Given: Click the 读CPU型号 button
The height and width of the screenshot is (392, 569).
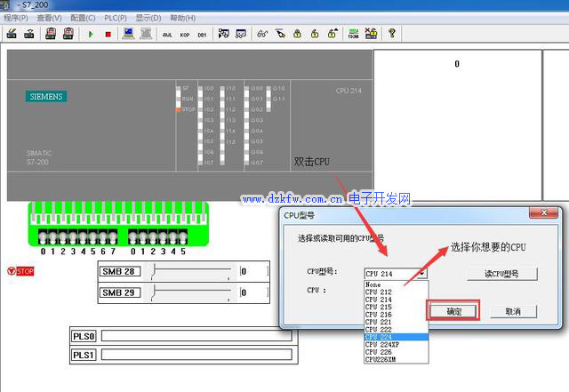Looking at the screenshot, I should tap(502, 274).
